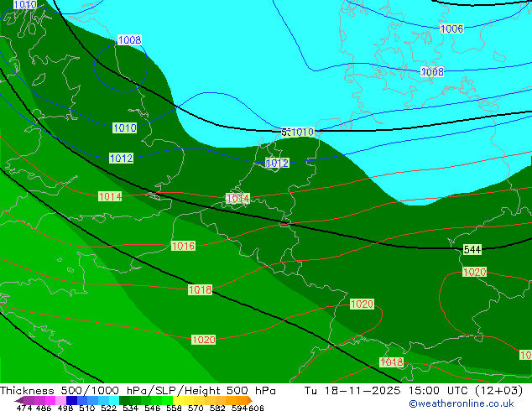Click the '1010' label beside the black contour number

[x=302, y=132]
